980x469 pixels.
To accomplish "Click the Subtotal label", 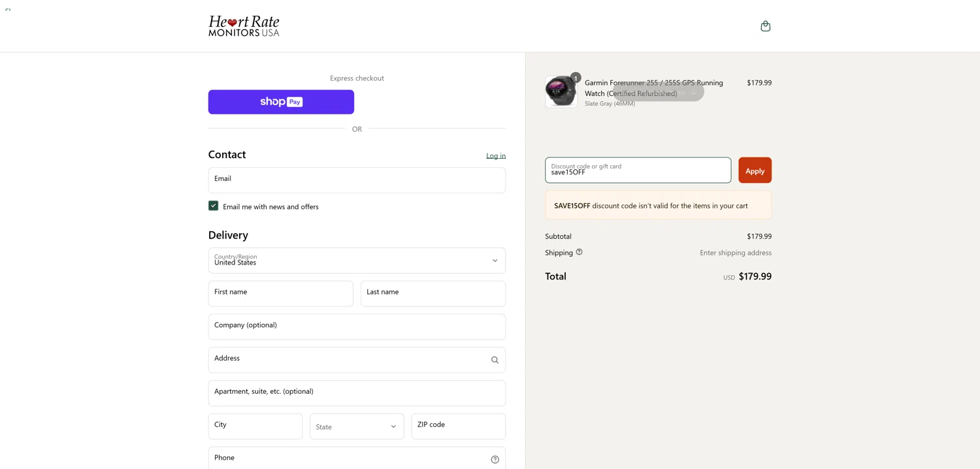I will pos(558,236).
